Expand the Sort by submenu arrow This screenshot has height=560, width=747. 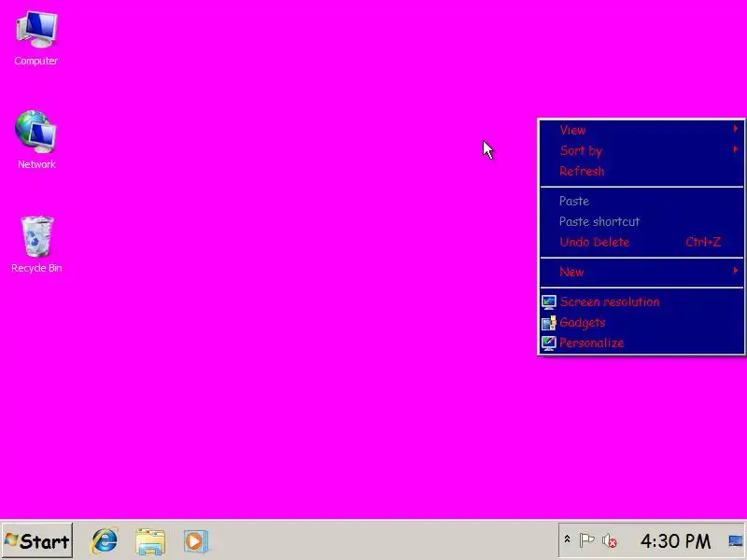click(736, 149)
